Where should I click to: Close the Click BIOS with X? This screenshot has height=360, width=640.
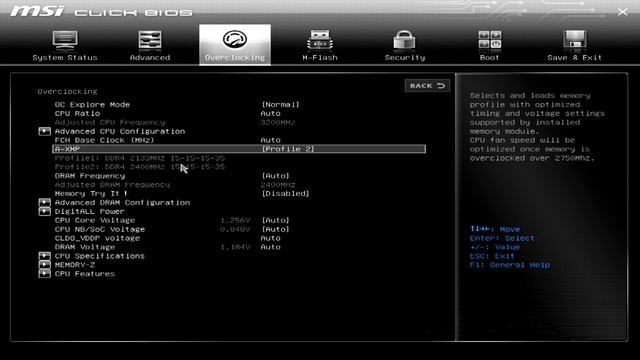pos(622,12)
